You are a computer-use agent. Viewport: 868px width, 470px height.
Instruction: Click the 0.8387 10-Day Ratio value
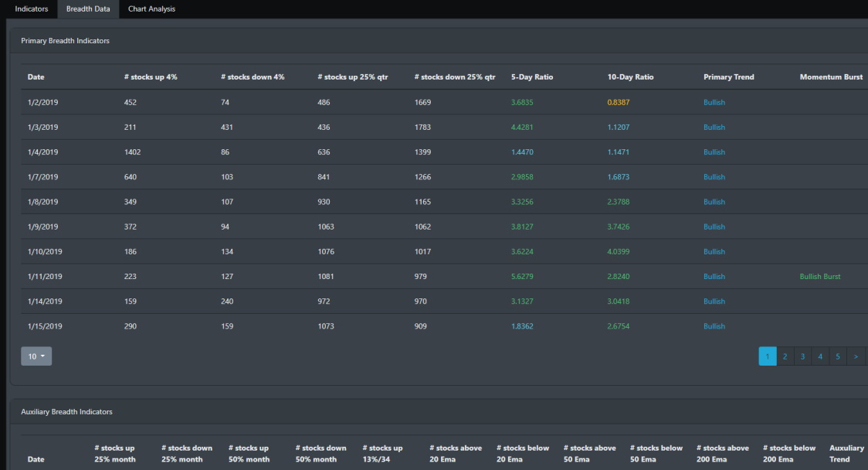point(619,103)
